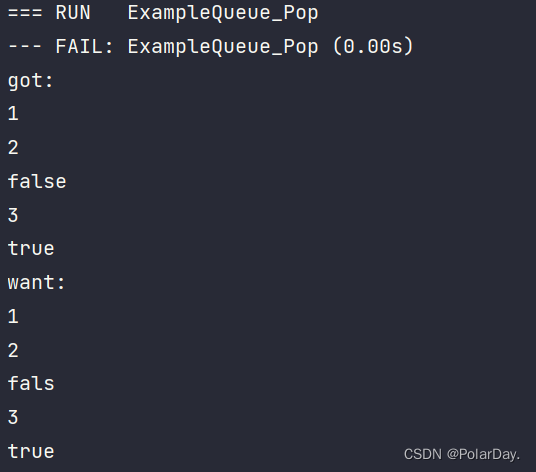Click the false line under got:
This screenshot has width=536, height=472.
coord(37,181)
